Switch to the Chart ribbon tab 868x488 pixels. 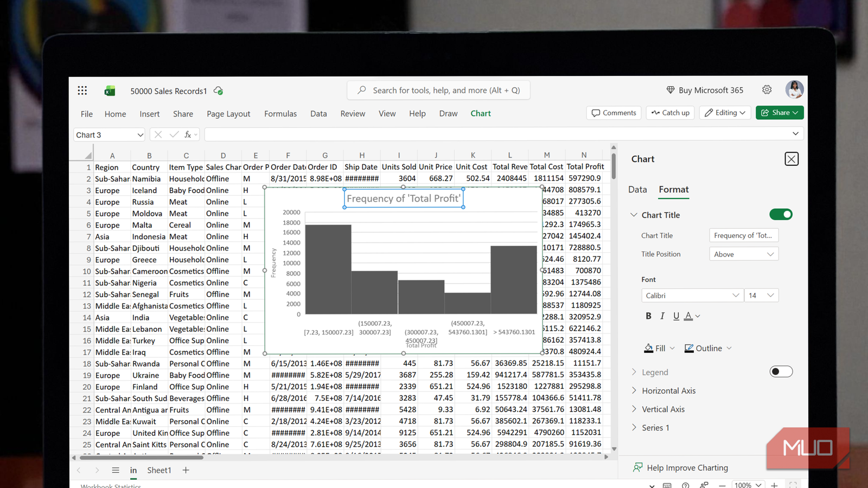[x=480, y=113]
